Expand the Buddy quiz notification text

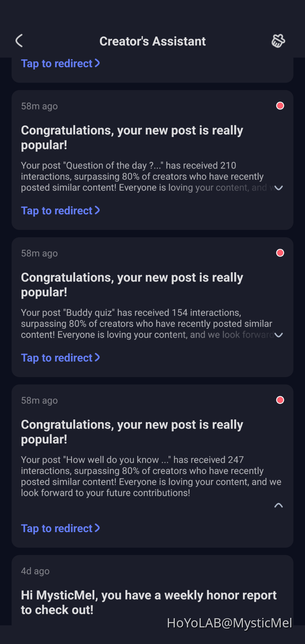[279, 335]
